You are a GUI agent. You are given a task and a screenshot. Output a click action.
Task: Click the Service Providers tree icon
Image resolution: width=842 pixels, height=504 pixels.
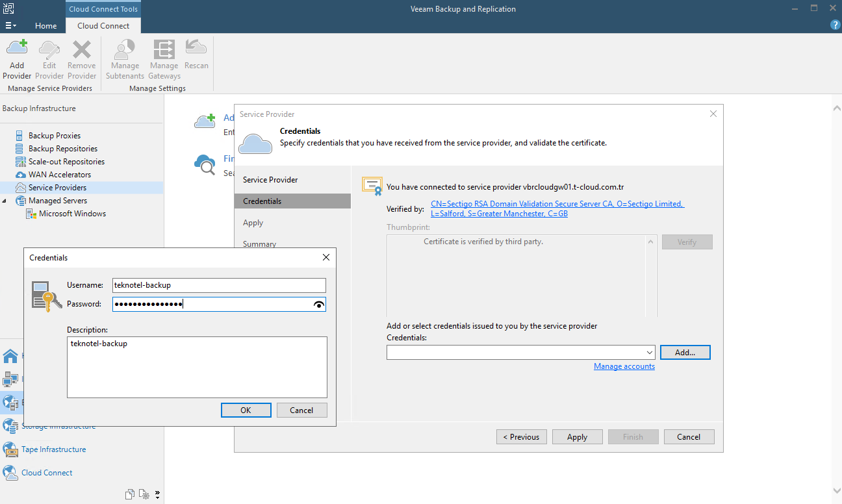(20, 188)
